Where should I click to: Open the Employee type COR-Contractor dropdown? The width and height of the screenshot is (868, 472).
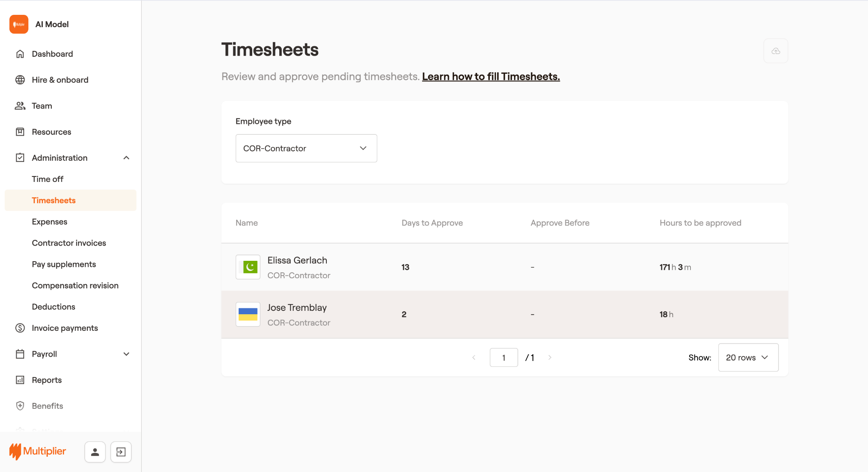[x=306, y=148]
